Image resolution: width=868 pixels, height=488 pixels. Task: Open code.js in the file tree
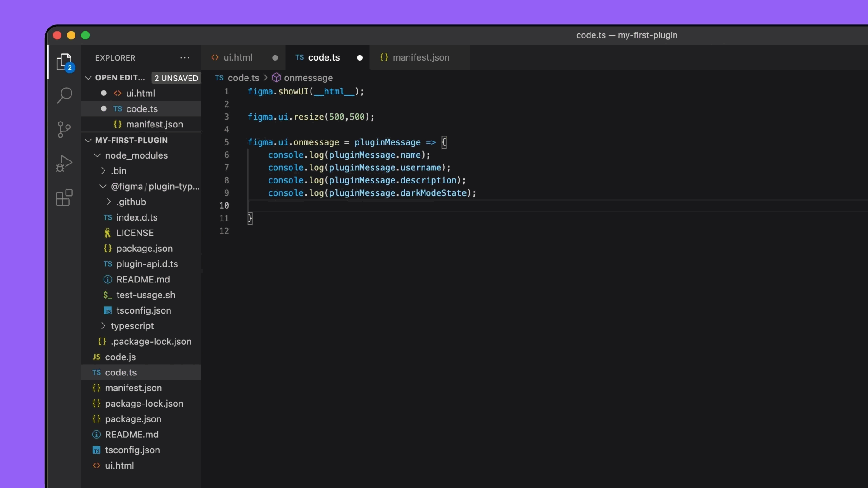[x=141, y=357]
